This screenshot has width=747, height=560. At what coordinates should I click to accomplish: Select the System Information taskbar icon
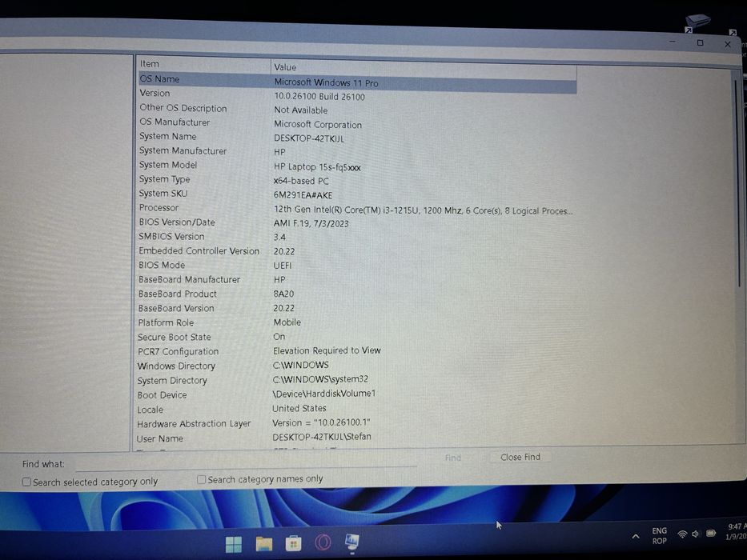point(352,542)
